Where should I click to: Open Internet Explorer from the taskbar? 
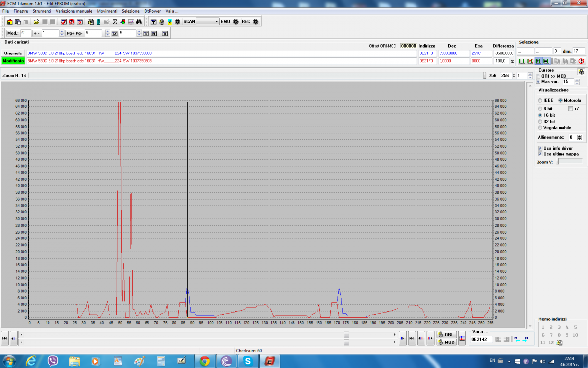click(x=31, y=361)
